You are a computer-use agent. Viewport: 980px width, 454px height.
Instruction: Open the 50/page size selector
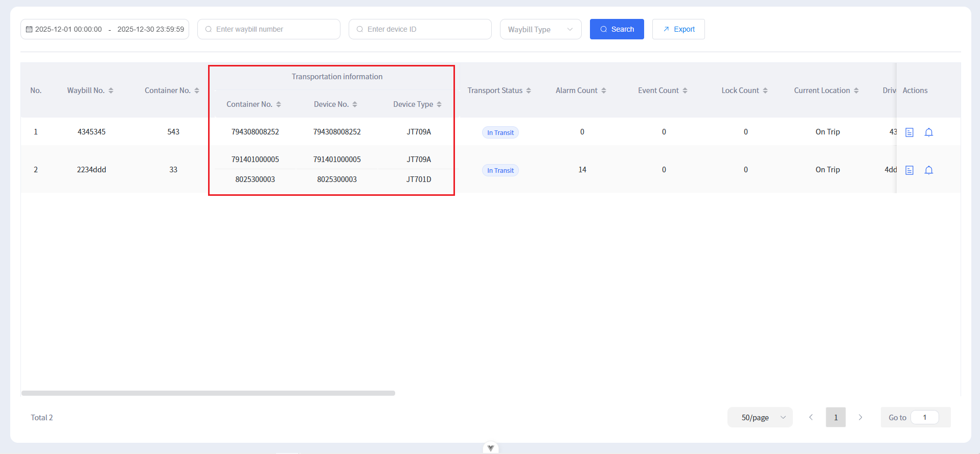click(x=760, y=417)
